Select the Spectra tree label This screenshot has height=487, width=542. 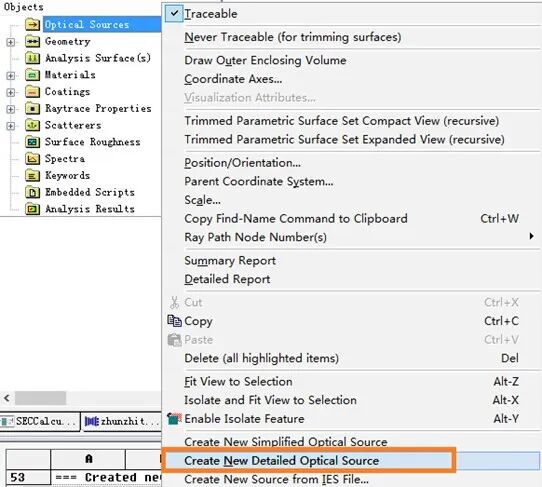[x=65, y=159]
